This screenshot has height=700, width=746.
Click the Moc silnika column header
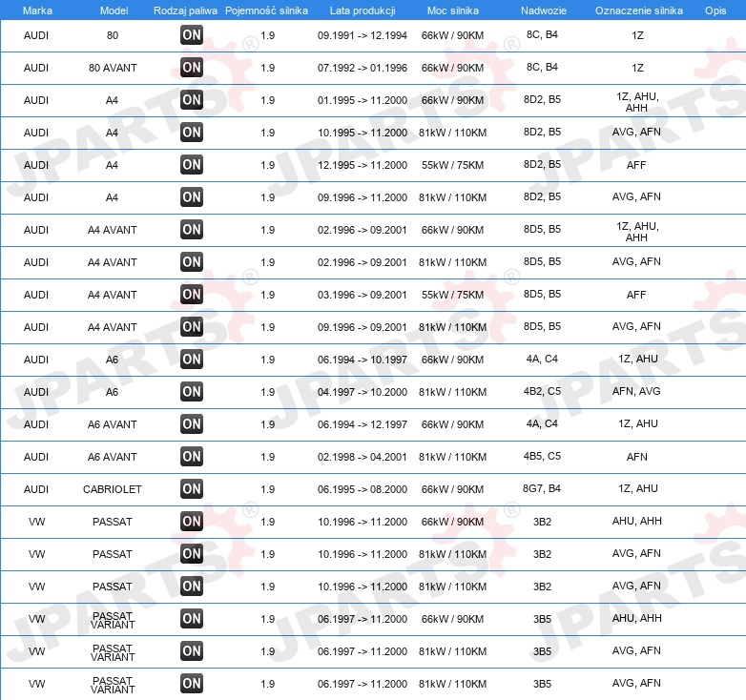click(x=453, y=10)
